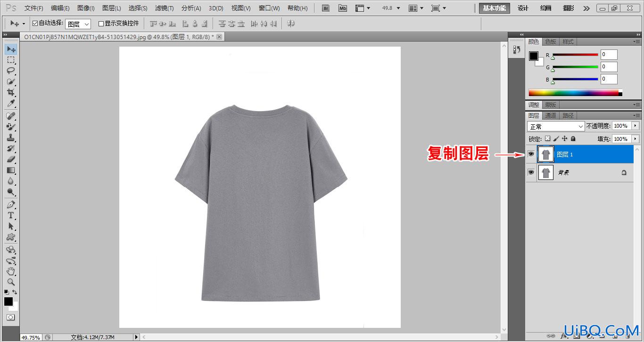Screen dimensions: 644x342
Task: Select the Lasso tool
Action: pos(11,71)
